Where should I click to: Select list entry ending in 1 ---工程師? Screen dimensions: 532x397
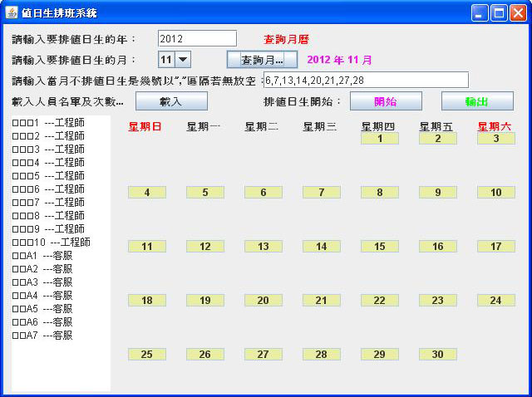pyautogui.click(x=61, y=122)
